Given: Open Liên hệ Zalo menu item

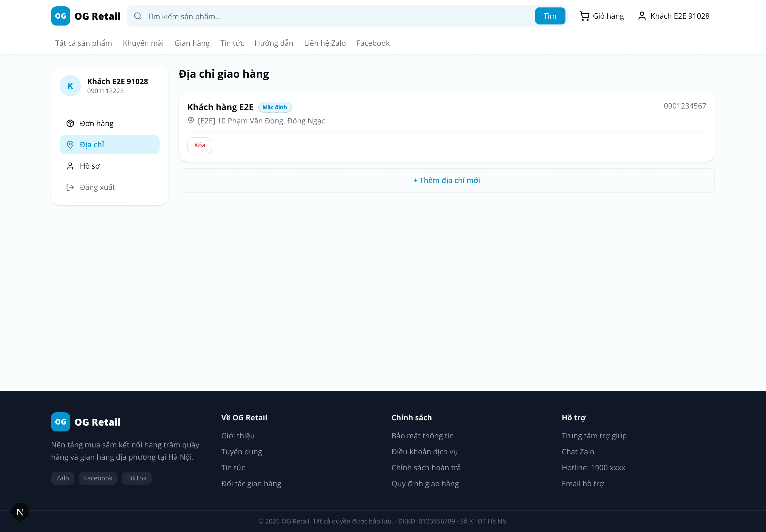Looking at the screenshot, I should click(325, 43).
